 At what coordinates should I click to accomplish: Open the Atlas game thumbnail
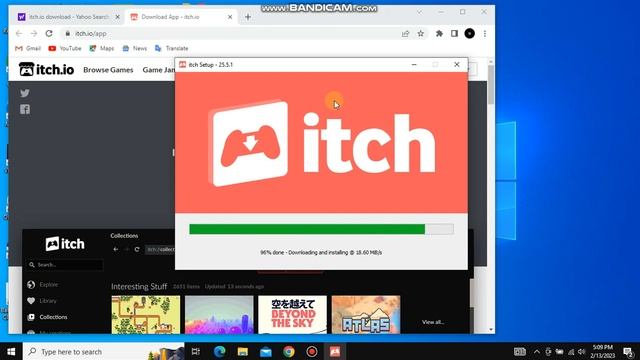pos(366,315)
